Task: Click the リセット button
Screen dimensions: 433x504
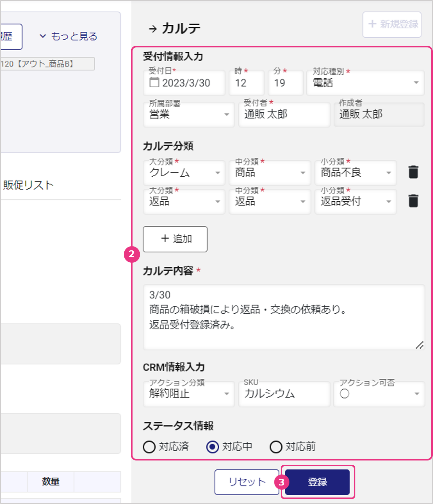Action: tap(247, 482)
